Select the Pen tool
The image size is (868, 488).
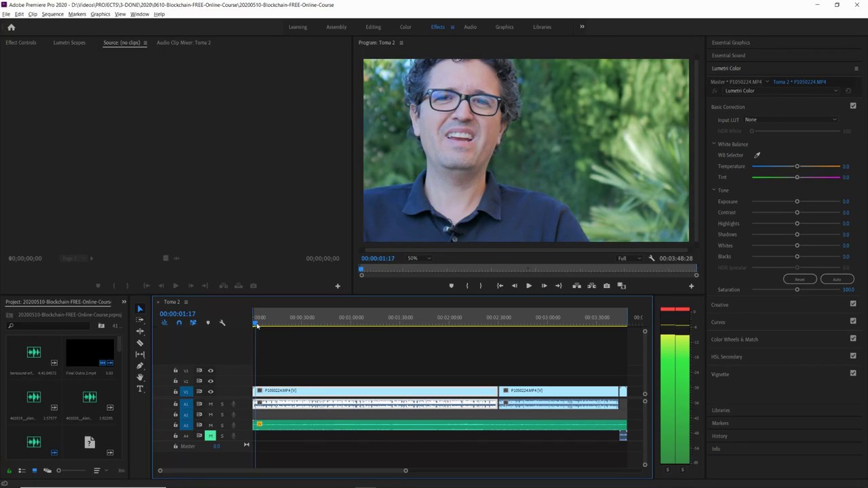(x=140, y=366)
